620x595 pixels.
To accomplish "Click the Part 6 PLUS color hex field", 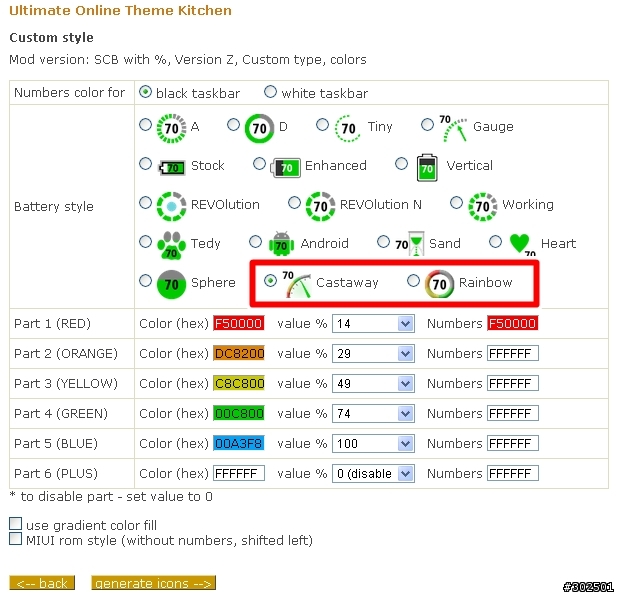I will pyautogui.click(x=239, y=474).
